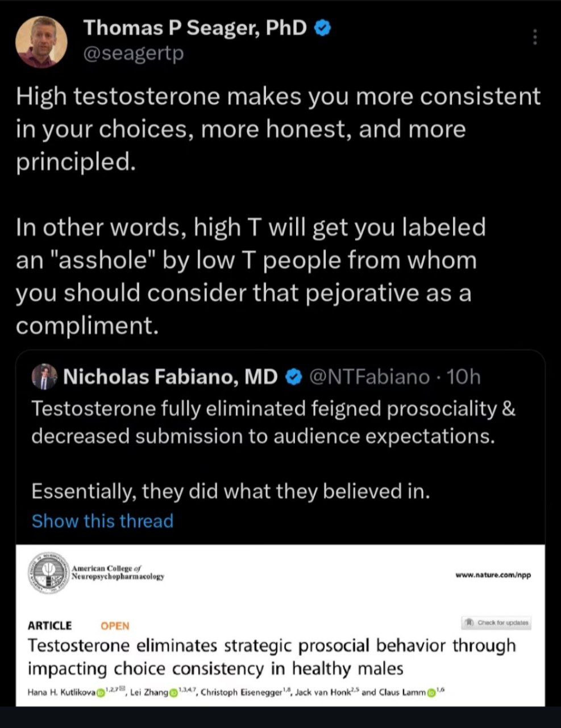Select the Nicholas Fabiano, MD display name
The image size is (561, 728).
[x=171, y=377]
